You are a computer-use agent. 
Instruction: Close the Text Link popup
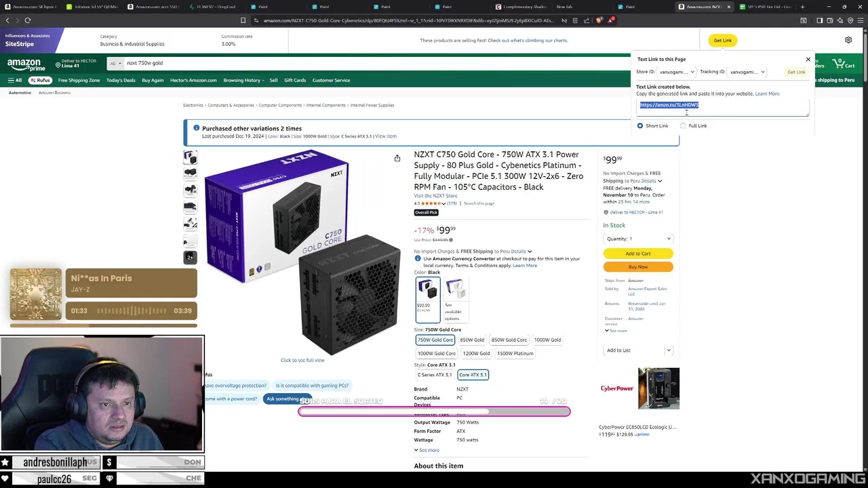coord(808,59)
